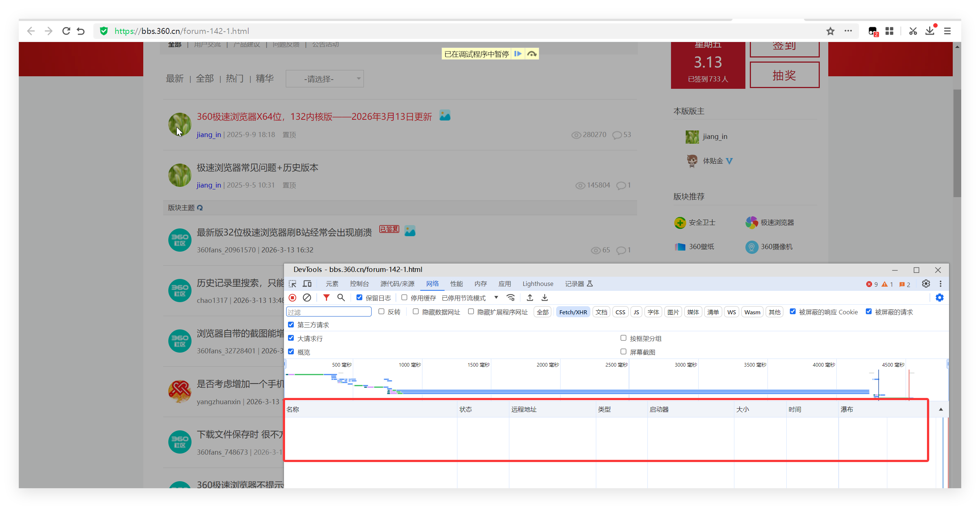Open the 360极速浏览器X64位 pinned post

(314, 116)
